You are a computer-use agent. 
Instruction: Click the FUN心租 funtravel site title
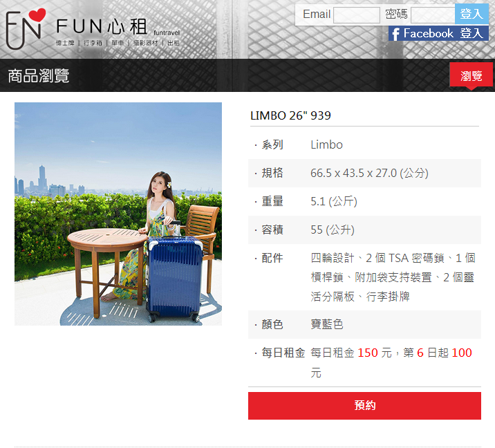pos(118,26)
